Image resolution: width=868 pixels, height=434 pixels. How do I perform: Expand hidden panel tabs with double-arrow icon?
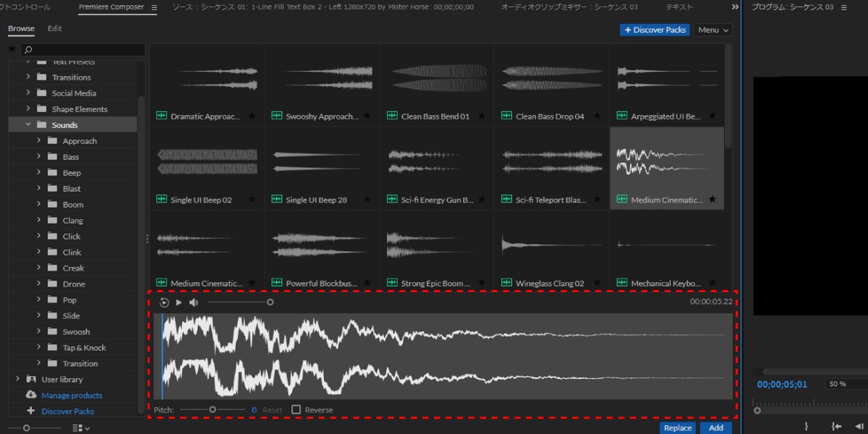pos(735,7)
